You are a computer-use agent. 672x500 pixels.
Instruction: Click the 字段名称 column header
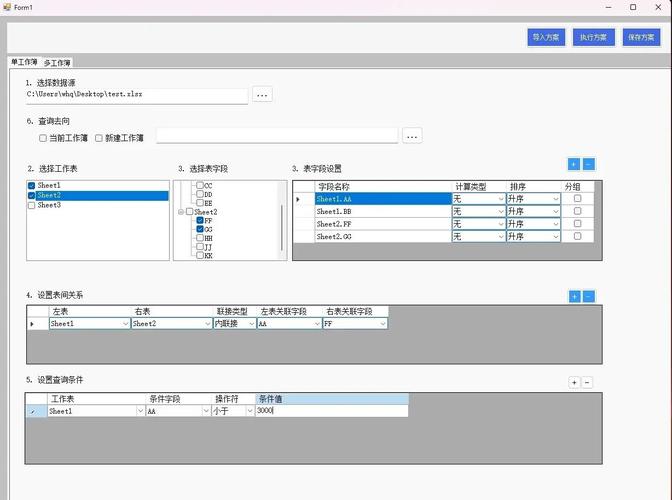coord(384,187)
